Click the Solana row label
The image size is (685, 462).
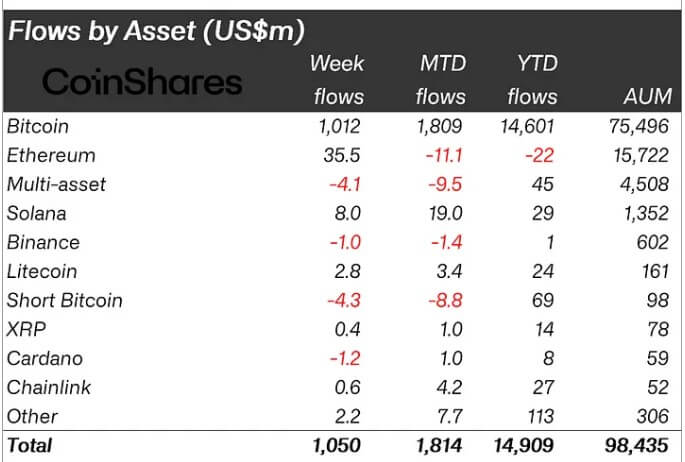[37, 214]
